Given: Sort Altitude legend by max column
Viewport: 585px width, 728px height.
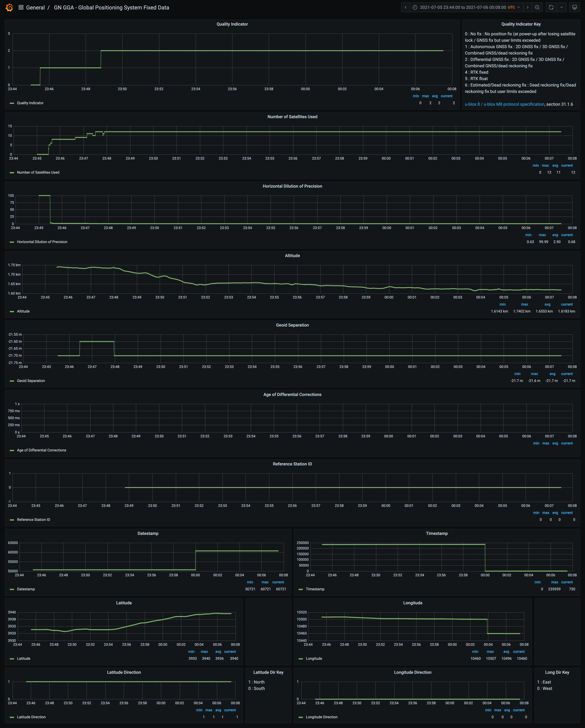Looking at the screenshot, I should [524, 305].
